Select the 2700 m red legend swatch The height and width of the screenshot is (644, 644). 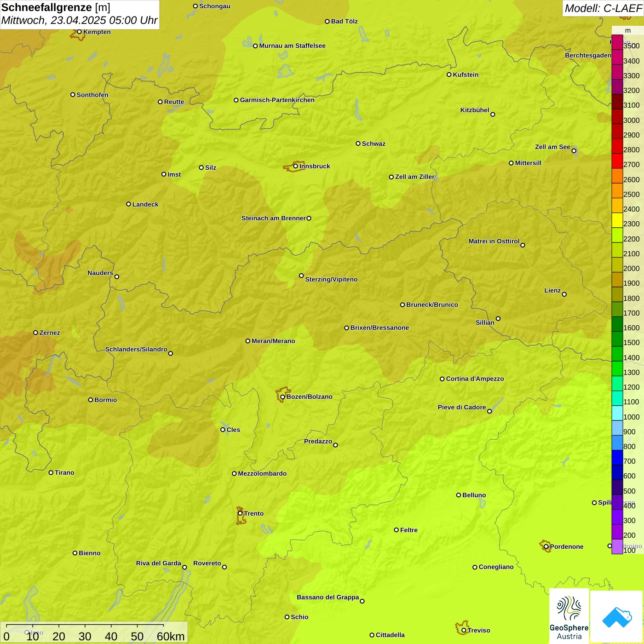[x=617, y=161]
